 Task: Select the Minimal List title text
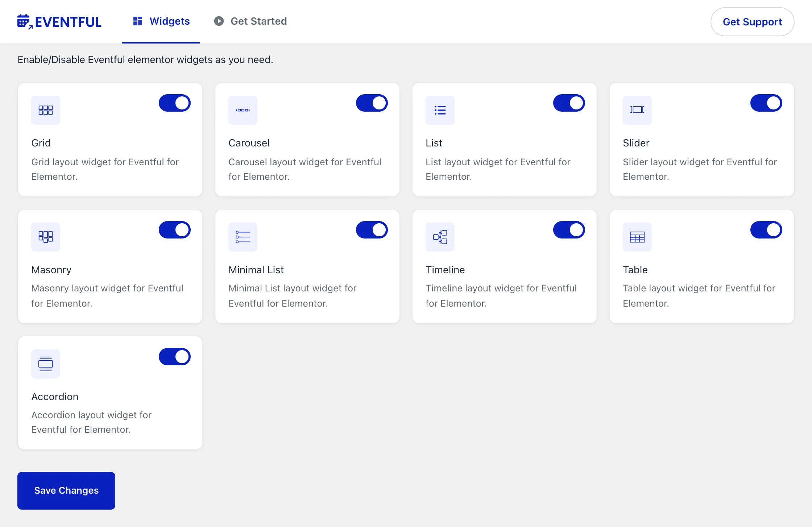(x=256, y=270)
